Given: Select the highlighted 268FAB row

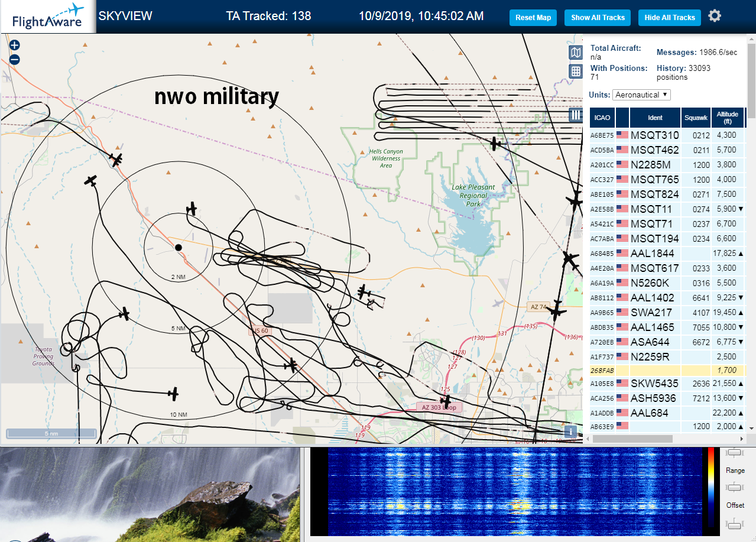Looking at the screenshot, I should (x=667, y=371).
